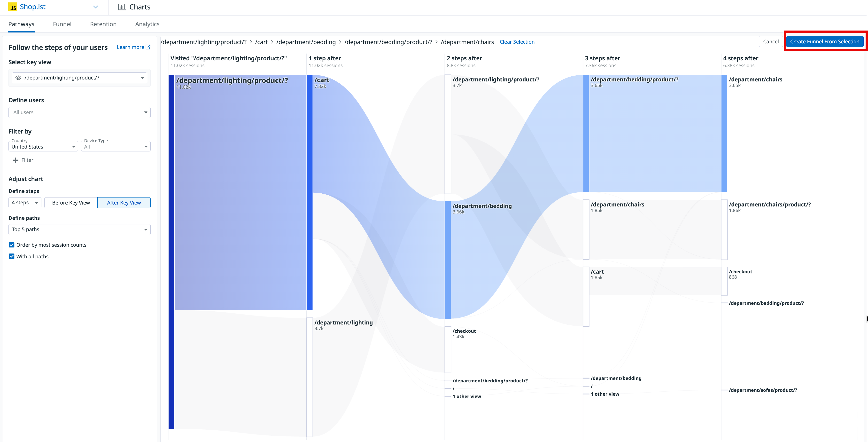Click the eye icon in key view selector

point(19,78)
